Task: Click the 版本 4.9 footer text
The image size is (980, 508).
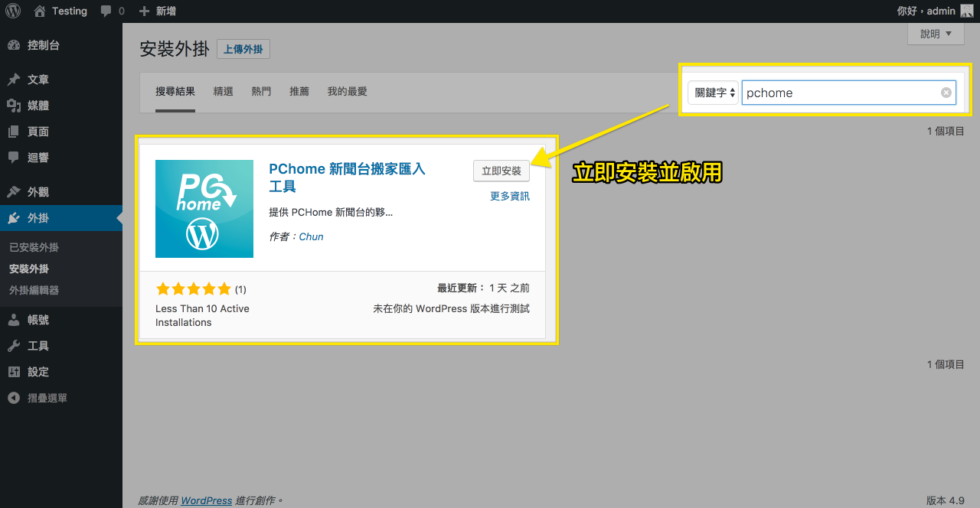Action: coord(946,500)
